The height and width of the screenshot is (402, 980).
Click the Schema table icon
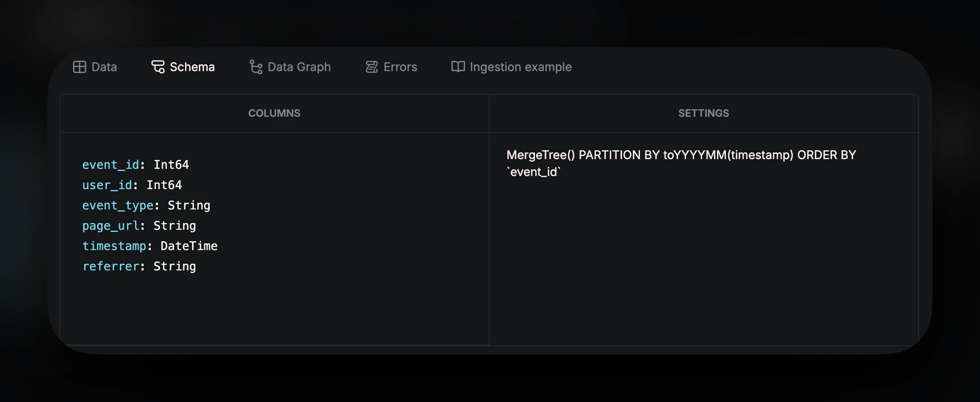[158, 66]
